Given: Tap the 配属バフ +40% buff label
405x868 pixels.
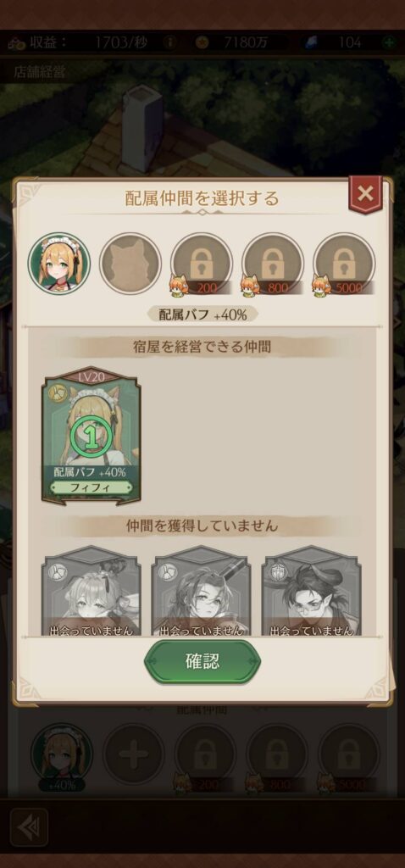Looking at the screenshot, I should pos(202,314).
